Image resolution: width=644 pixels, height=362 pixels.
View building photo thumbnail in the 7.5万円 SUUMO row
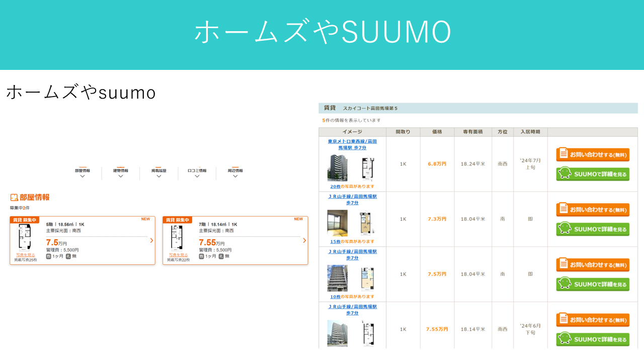point(337,278)
